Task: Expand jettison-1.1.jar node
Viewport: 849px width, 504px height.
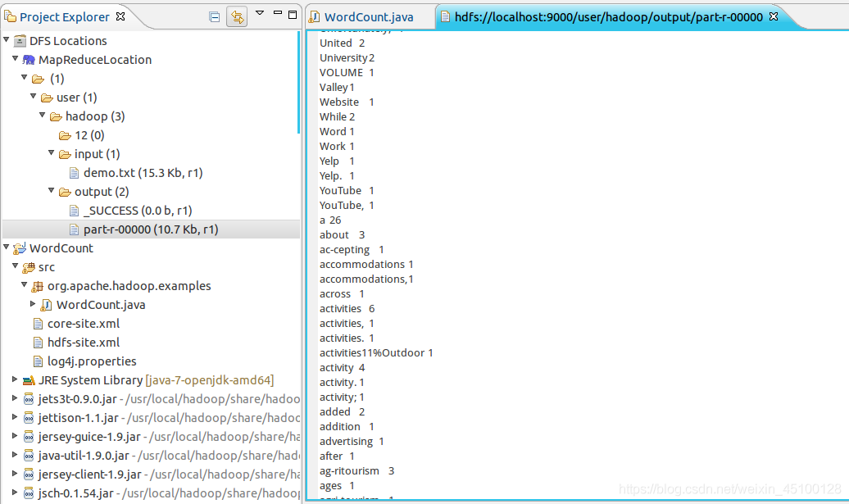Action: pos(15,417)
